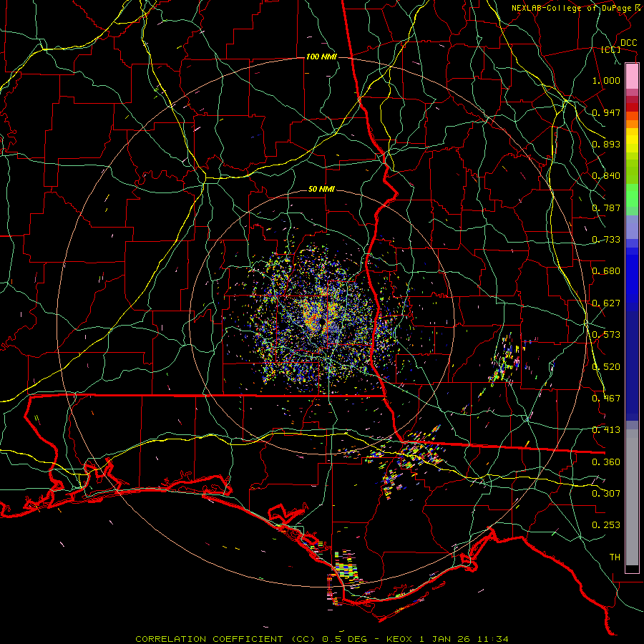
Task: Click the 100 NMI range ring label
Action: tap(321, 57)
